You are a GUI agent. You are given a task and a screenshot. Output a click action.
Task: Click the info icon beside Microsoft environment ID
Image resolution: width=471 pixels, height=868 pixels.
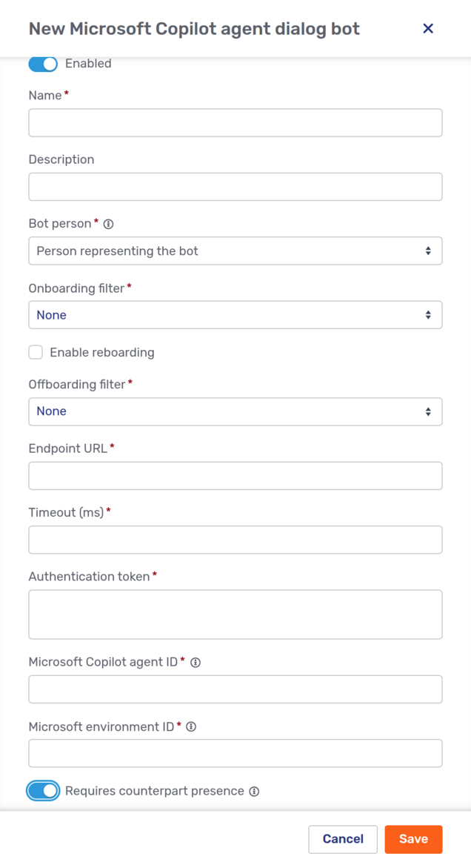point(190,726)
